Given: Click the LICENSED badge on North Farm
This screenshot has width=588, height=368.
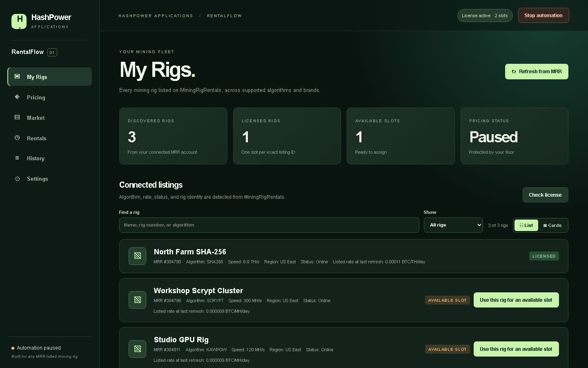Looking at the screenshot, I should [x=544, y=256].
